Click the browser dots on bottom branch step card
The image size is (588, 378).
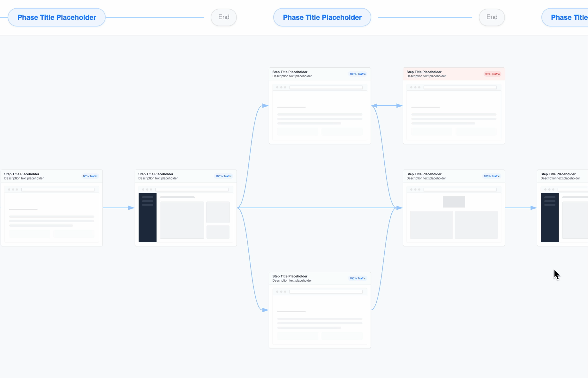tap(281, 291)
